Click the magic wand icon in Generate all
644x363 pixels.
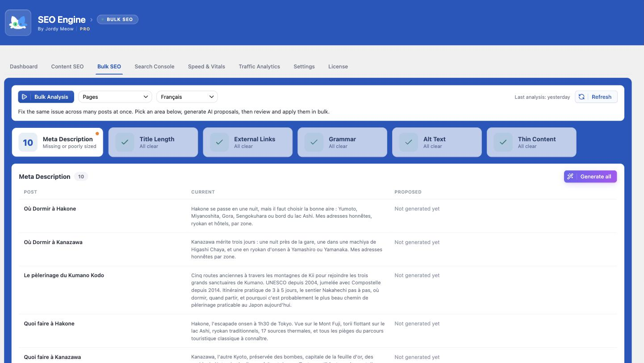click(570, 177)
